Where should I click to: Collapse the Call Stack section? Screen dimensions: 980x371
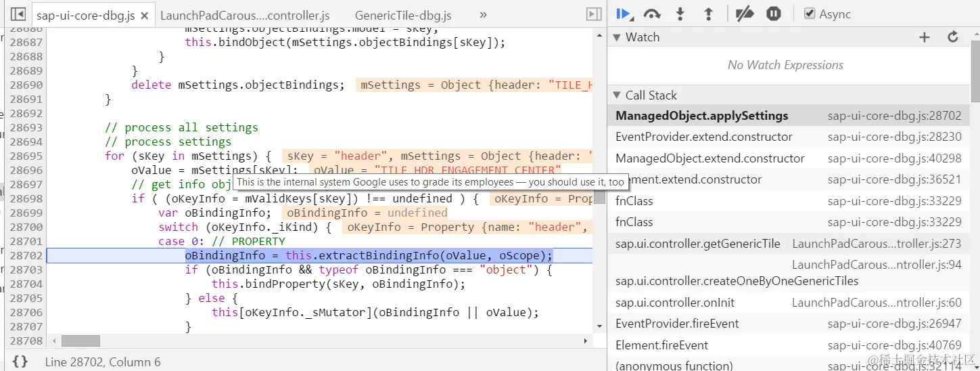click(617, 95)
